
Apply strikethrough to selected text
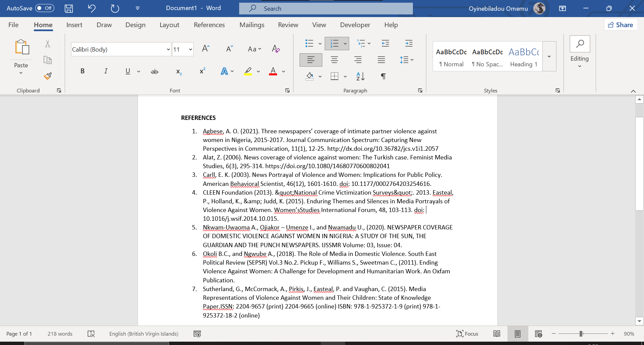(154, 71)
